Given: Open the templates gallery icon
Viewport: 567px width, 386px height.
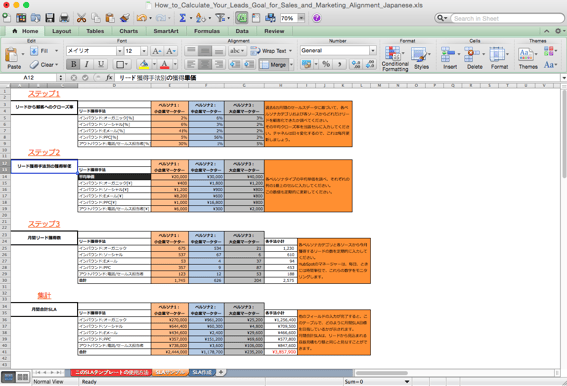Looking at the screenshot, I should [x=21, y=18].
